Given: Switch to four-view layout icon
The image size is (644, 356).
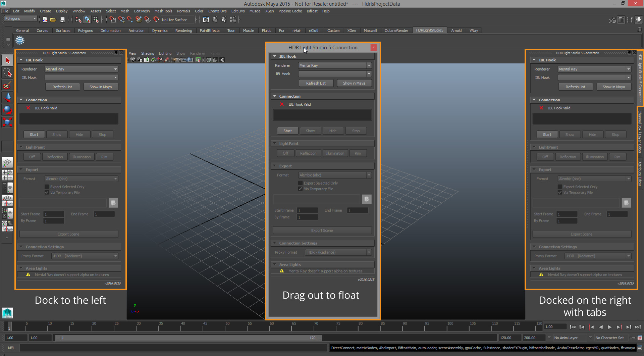Looking at the screenshot, I should pos(7,175).
